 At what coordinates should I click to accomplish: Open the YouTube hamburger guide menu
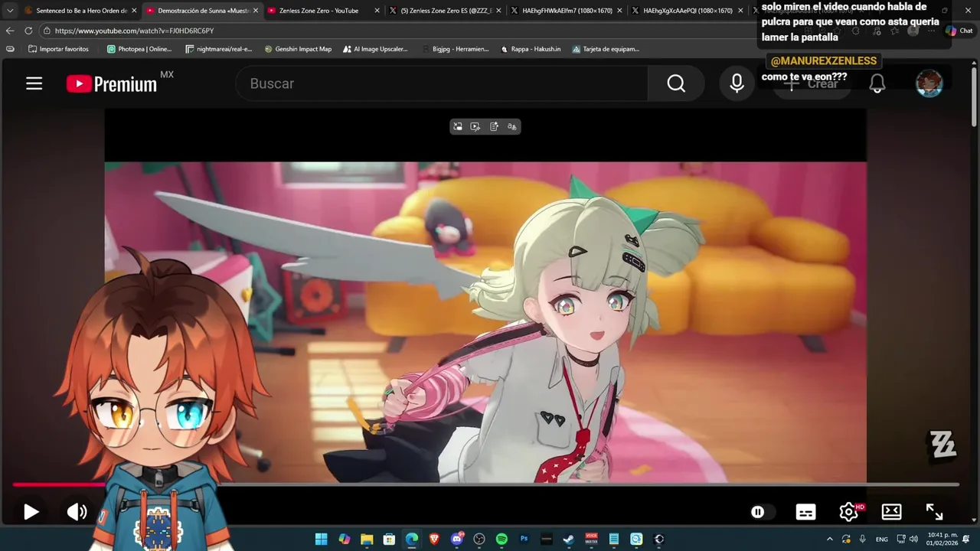[34, 83]
